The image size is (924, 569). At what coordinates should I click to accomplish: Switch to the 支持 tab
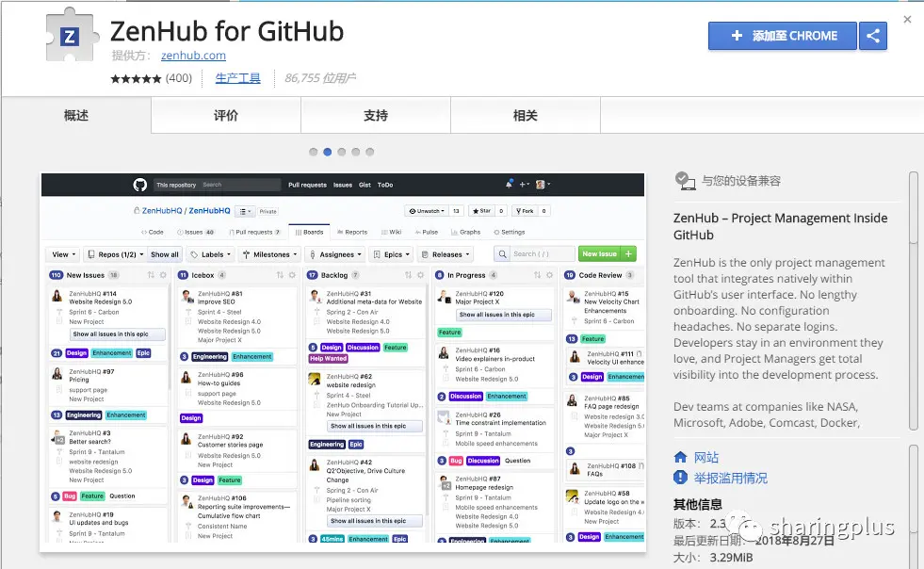pyautogui.click(x=376, y=116)
